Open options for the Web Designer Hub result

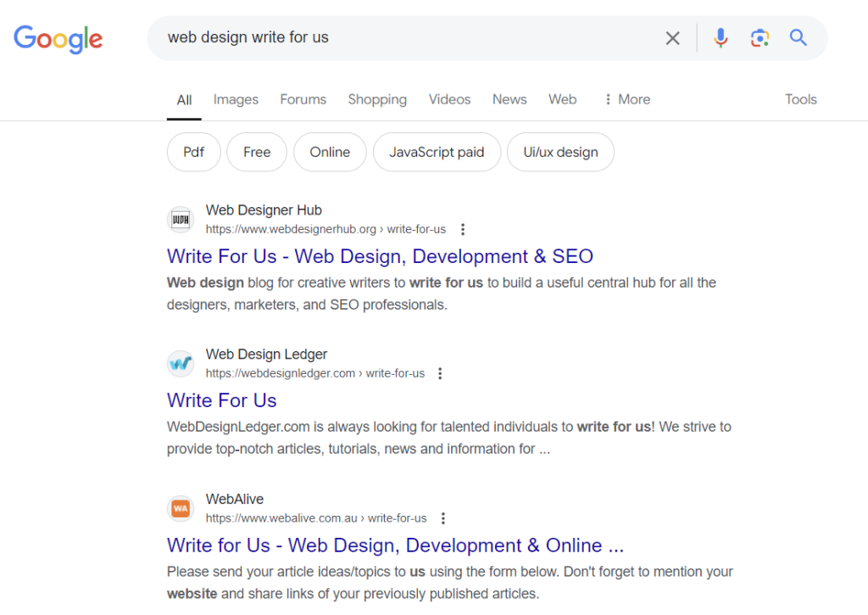coord(463,229)
